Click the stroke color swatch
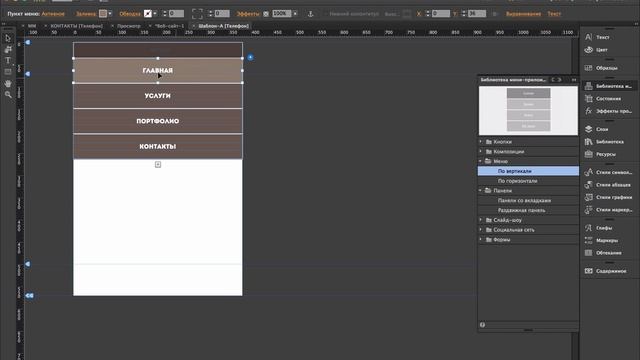This screenshot has height=360, width=640. [148, 14]
